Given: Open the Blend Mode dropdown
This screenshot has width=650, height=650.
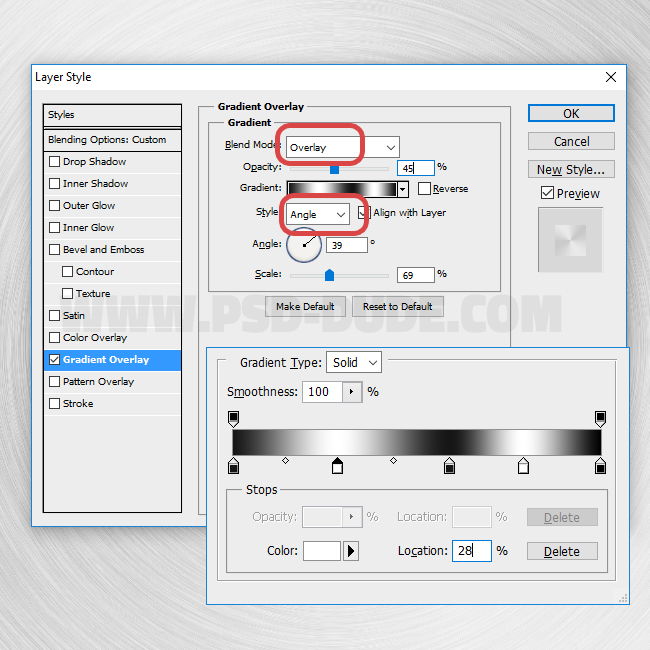Looking at the screenshot, I should coord(342,147).
